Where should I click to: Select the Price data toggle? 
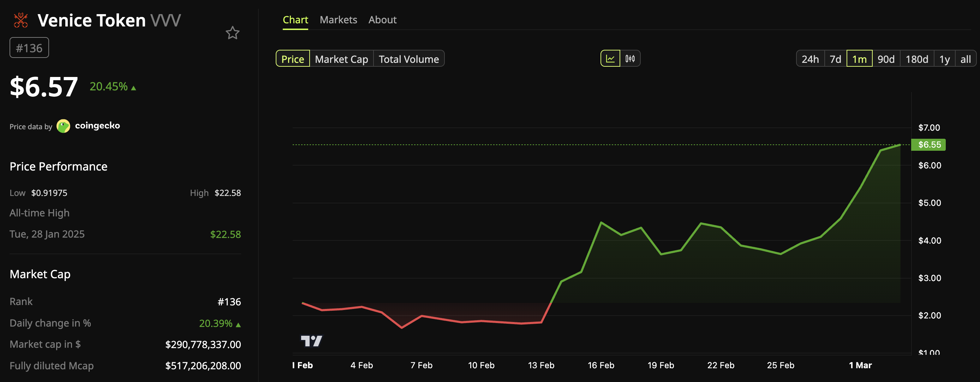(293, 59)
